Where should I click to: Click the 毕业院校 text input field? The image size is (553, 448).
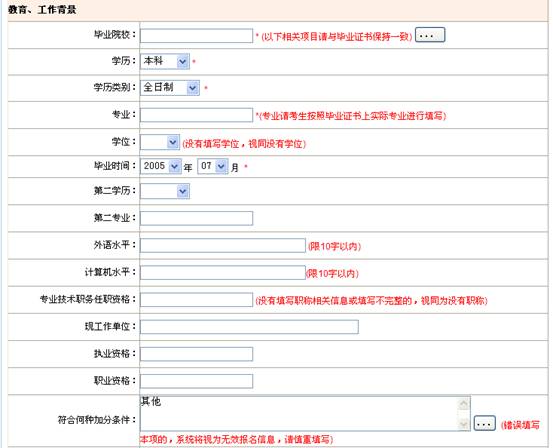(196, 36)
